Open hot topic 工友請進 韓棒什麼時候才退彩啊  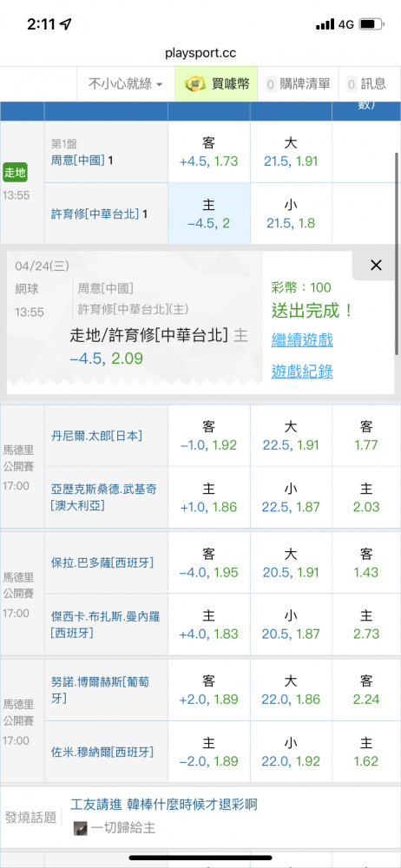164,805
